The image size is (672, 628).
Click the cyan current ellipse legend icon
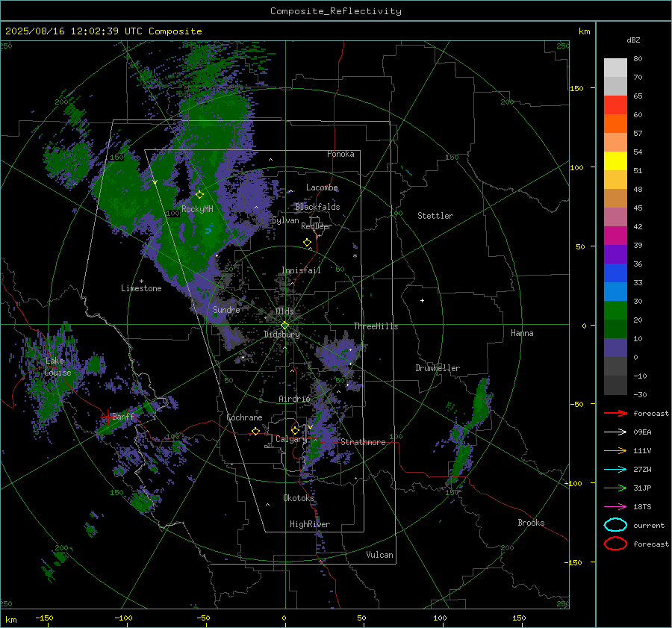[x=615, y=525]
